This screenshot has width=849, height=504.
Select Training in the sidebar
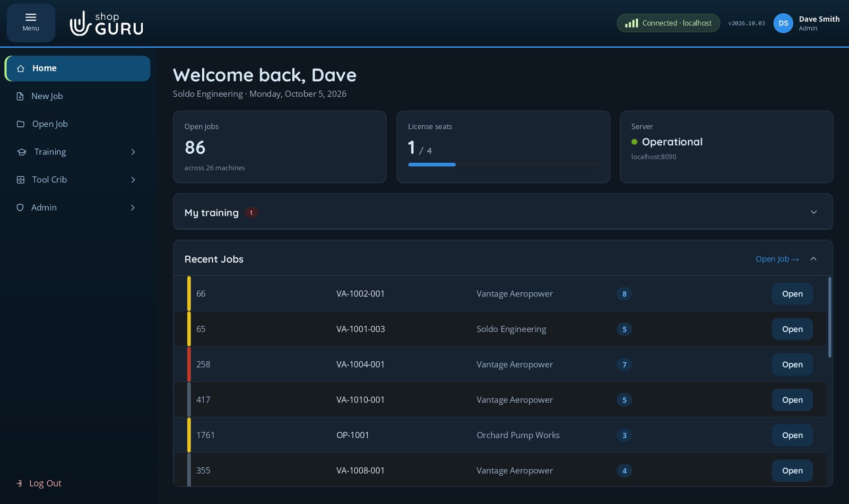pos(77,152)
